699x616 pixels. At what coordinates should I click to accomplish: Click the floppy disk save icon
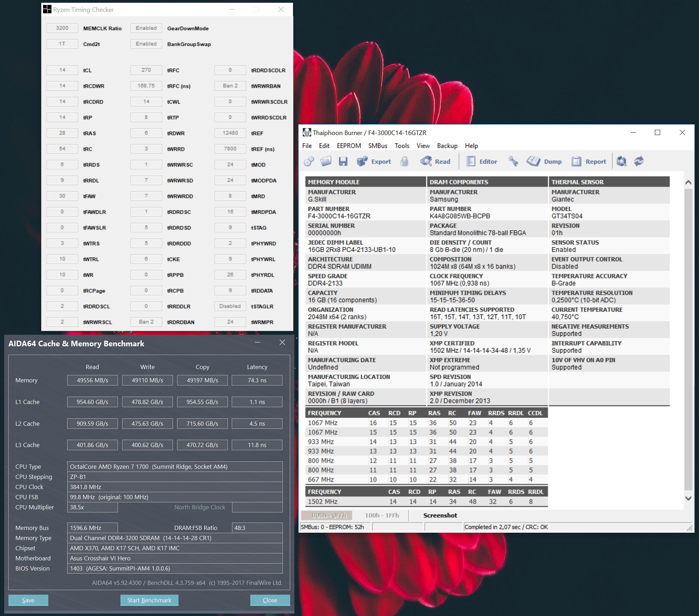[343, 161]
